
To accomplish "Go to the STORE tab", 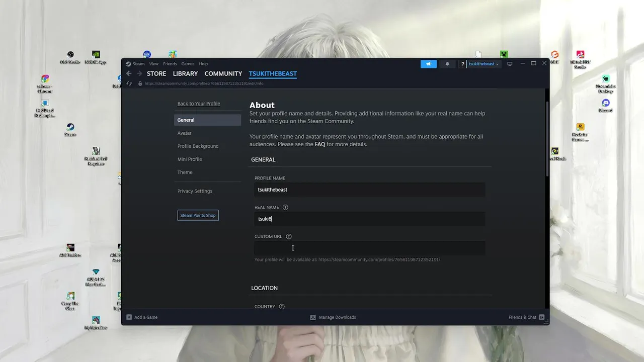I will [x=156, y=73].
